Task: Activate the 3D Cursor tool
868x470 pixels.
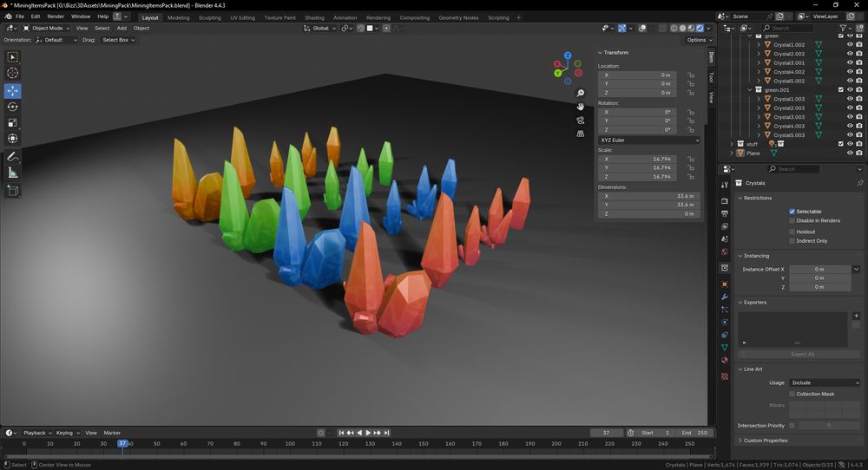Action: coord(13,73)
